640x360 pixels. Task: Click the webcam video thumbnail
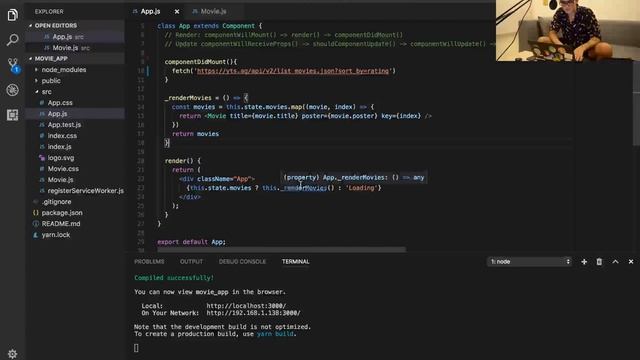pyautogui.click(x=568, y=30)
